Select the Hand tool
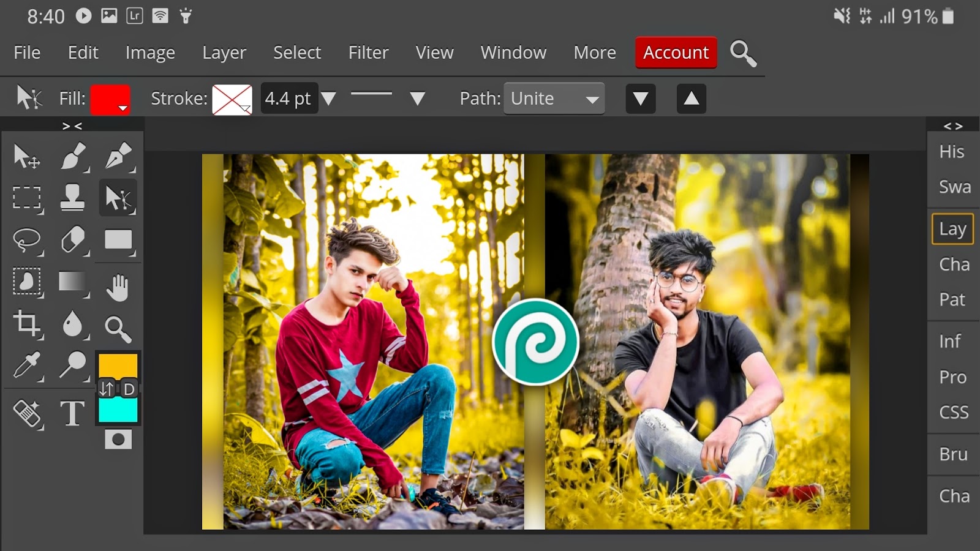 click(x=118, y=287)
